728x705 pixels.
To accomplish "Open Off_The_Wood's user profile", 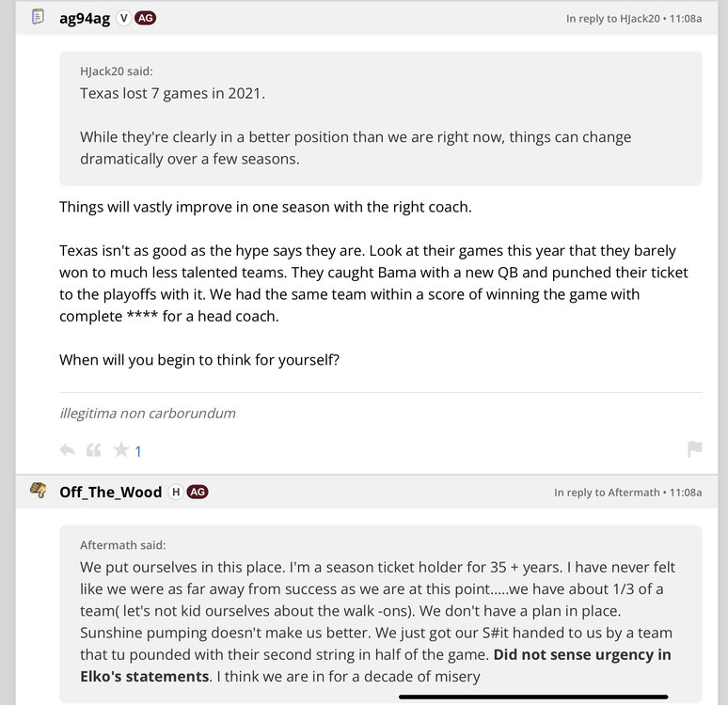I will click(x=110, y=492).
